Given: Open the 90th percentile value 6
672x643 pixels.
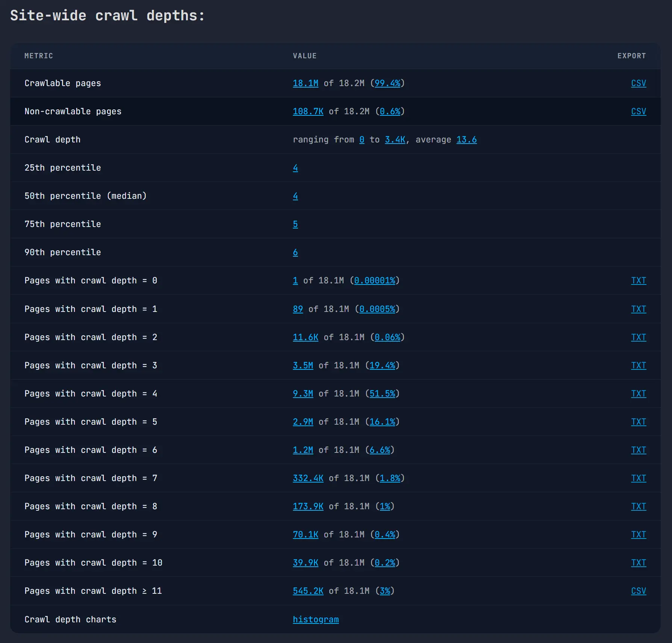Looking at the screenshot, I should click(x=295, y=252).
